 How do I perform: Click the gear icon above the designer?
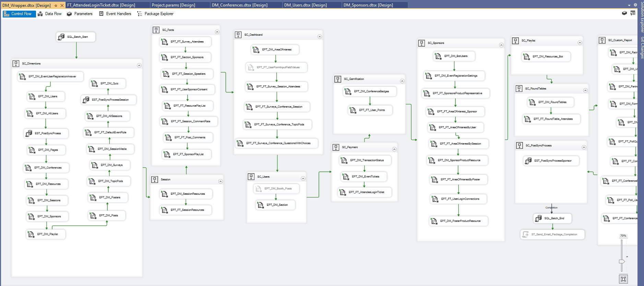tap(635, 5)
